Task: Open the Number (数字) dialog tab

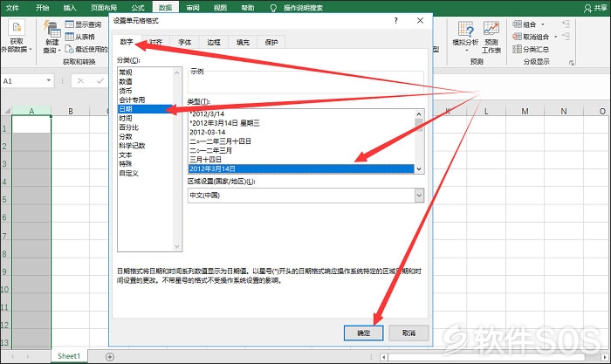Action: pos(127,42)
